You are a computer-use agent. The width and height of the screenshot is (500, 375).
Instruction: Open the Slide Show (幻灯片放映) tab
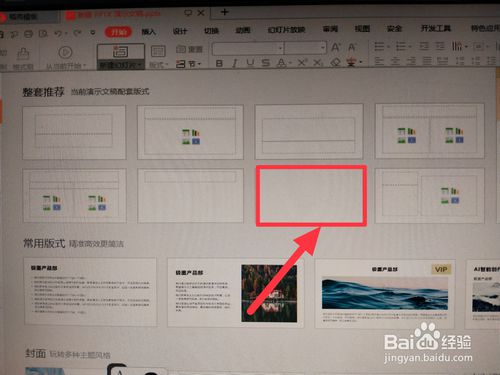coord(286,30)
